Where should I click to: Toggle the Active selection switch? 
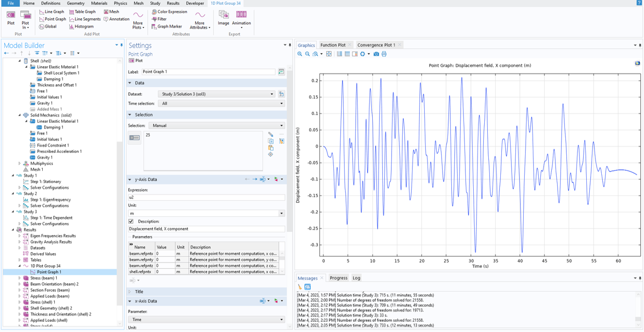coord(134,138)
